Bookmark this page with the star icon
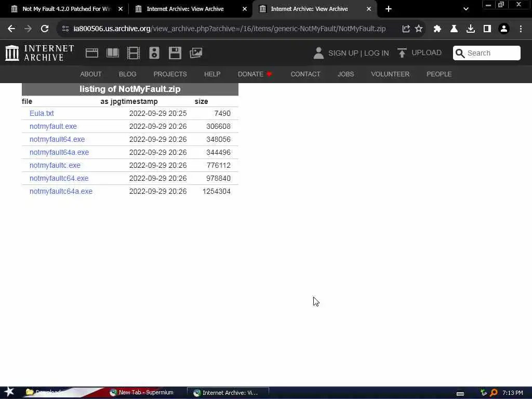The height and width of the screenshot is (399, 532). click(419, 29)
